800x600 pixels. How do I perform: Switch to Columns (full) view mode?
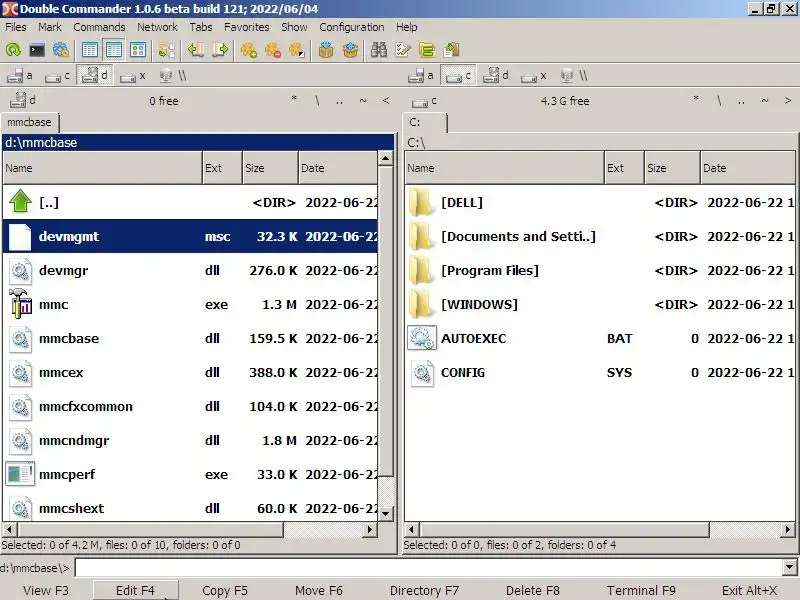tap(113, 50)
